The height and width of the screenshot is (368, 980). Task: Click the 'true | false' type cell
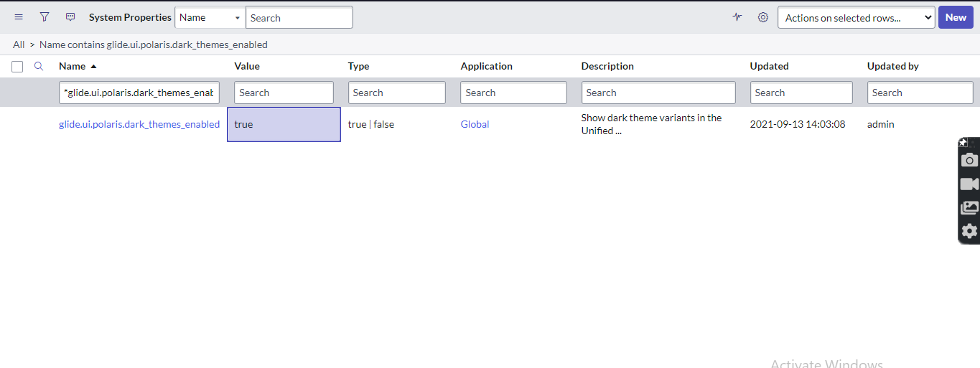(371, 124)
